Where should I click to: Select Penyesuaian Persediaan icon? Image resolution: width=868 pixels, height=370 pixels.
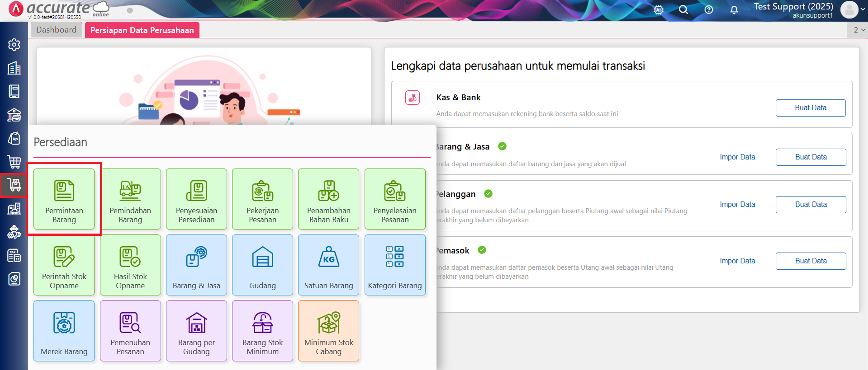pyautogui.click(x=196, y=199)
